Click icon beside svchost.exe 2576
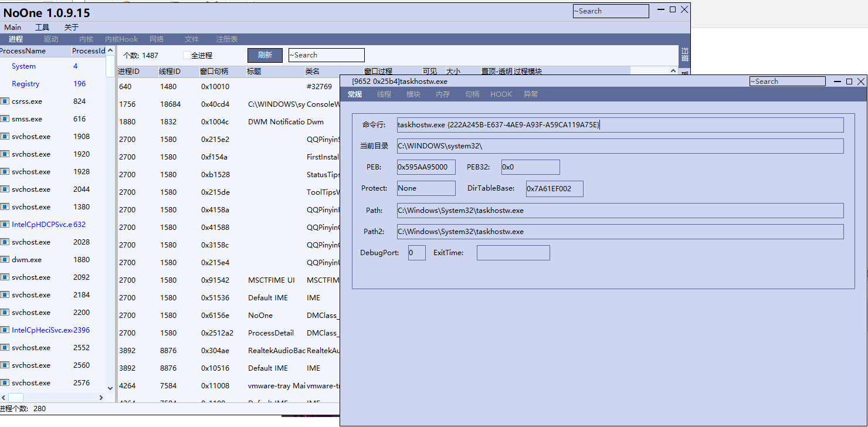The image size is (868, 427). coord(4,383)
